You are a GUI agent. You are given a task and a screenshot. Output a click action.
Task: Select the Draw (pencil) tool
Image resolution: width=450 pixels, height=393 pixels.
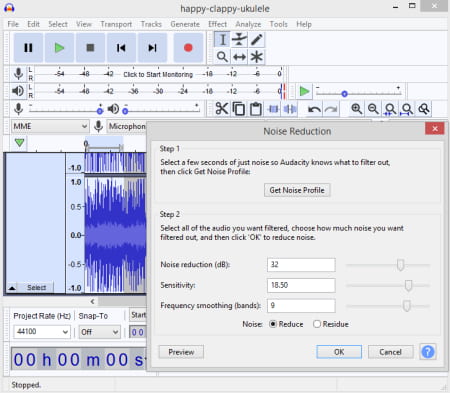click(256, 40)
